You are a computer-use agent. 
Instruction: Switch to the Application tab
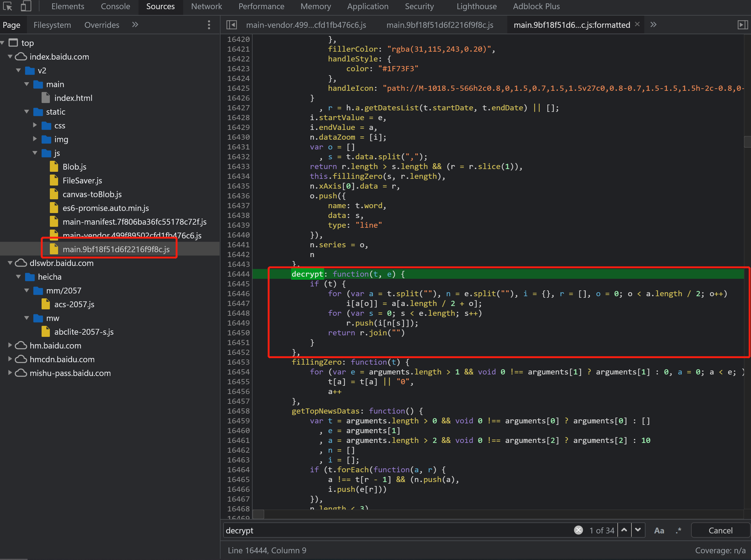coord(368,6)
